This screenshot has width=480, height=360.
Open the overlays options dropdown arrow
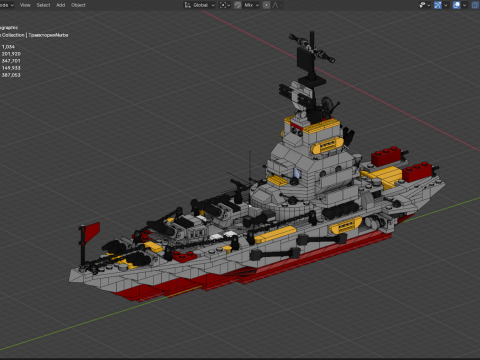pos(464,5)
